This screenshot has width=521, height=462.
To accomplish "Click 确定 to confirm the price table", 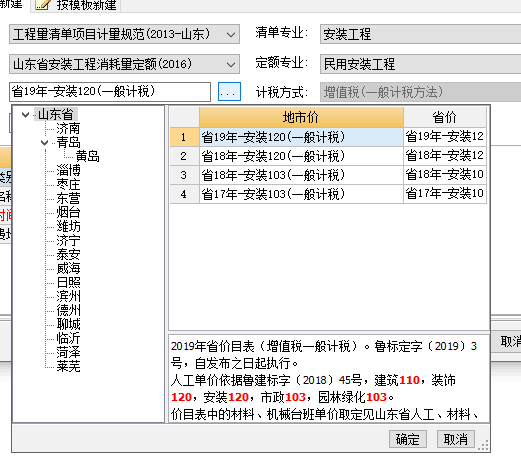I will click(408, 439).
